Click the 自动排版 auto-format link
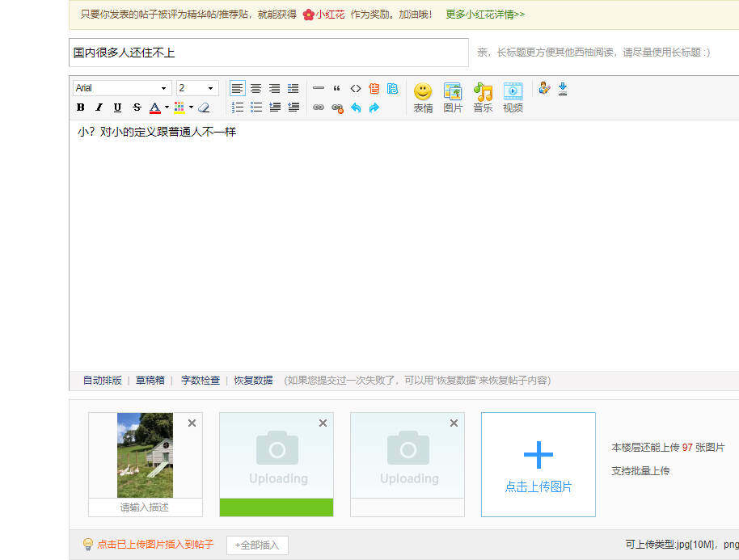Screen dimensions: 739x560 (102, 380)
